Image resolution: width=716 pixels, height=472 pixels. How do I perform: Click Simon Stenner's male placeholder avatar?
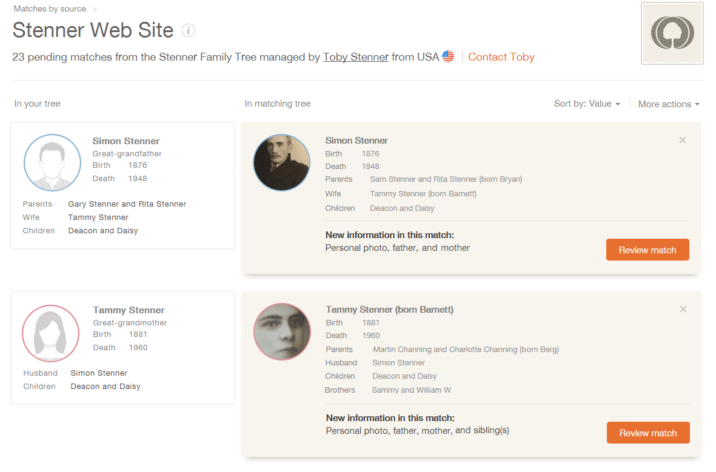tap(52, 163)
